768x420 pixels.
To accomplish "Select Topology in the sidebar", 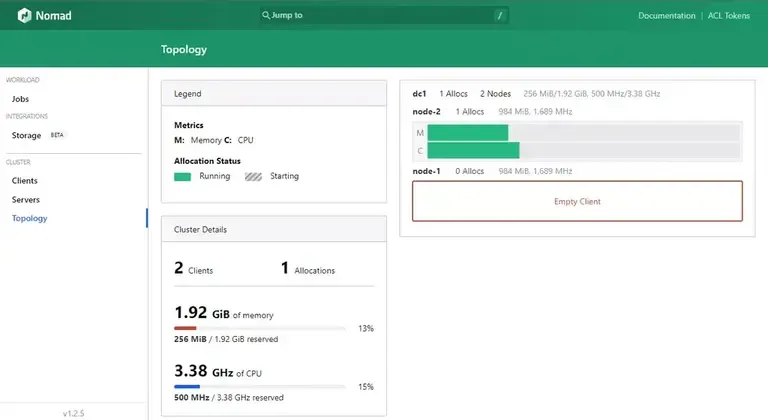I will coord(29,218).
